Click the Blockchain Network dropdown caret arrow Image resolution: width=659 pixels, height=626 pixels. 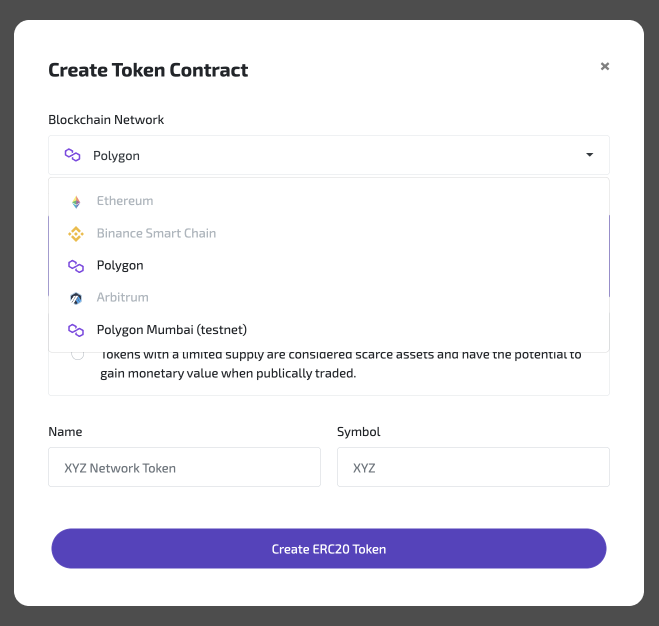coord(590,156)
